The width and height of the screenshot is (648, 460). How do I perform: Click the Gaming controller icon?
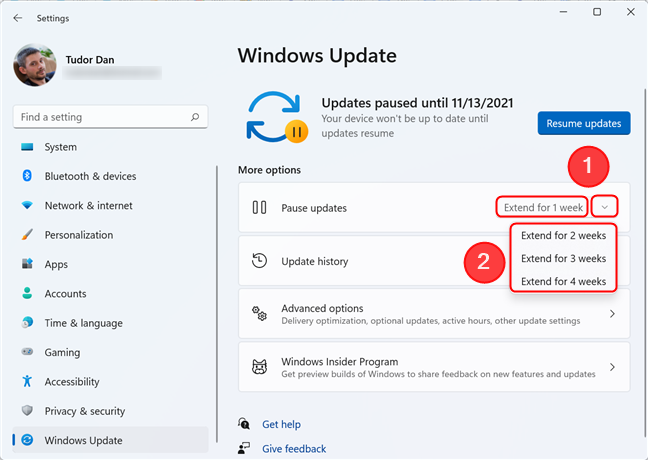(27, 352)
